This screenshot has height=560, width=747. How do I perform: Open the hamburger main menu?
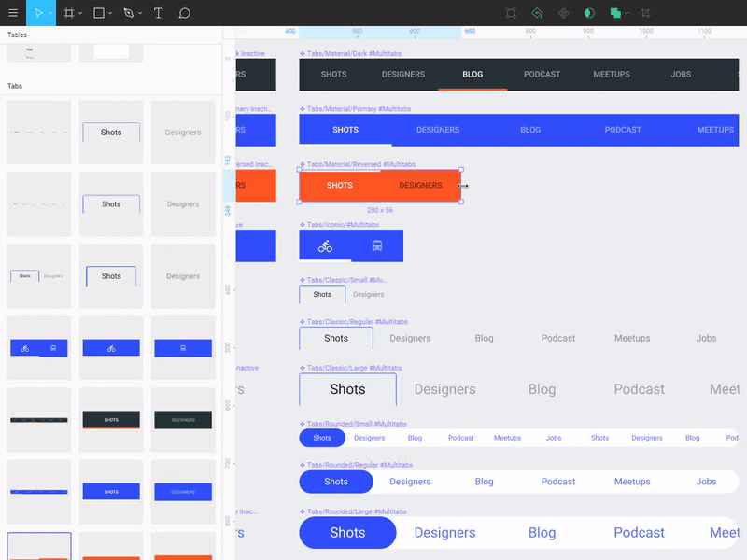(13, 13)
